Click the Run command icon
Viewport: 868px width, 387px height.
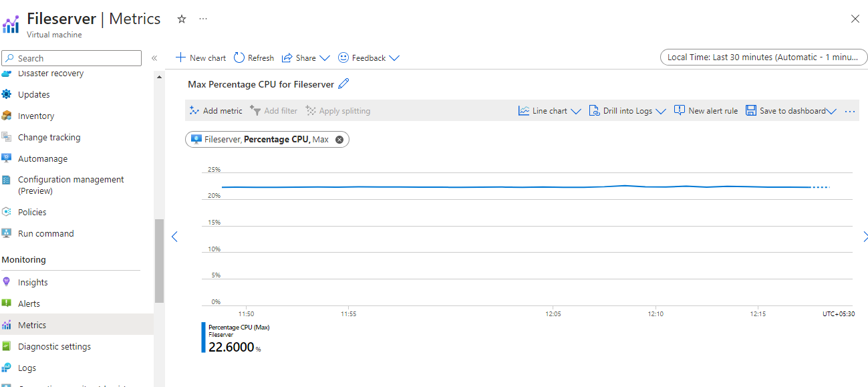tap(7, 233)
